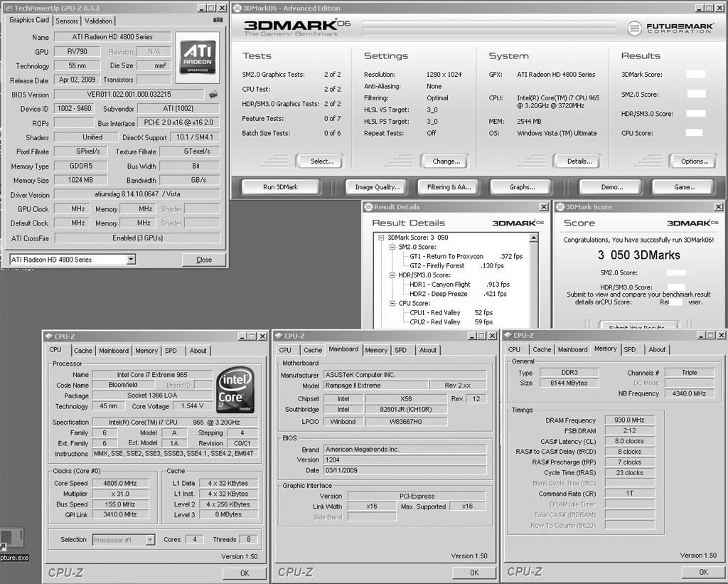Image resolution: width=728 pixels, height=584 pixels.
Task: Collapse the CPU Score tree node
Action: 392,303
